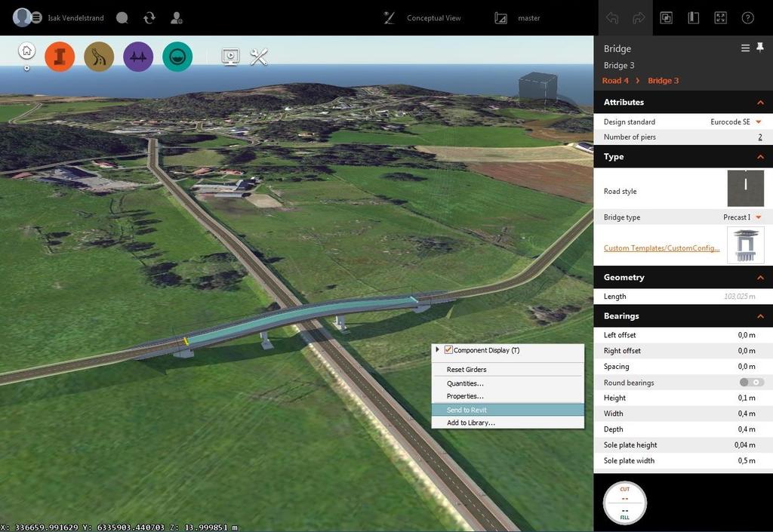Click the Bridge 3 breadcrumb link
Screen dimensions: 773x532
point(663,80)
